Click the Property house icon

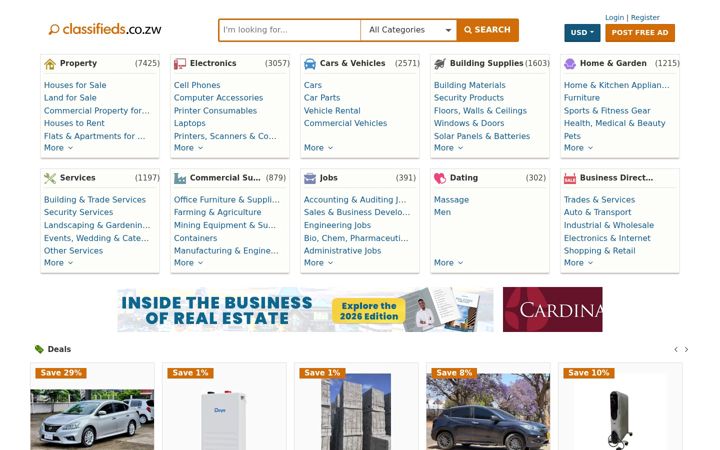50,64
